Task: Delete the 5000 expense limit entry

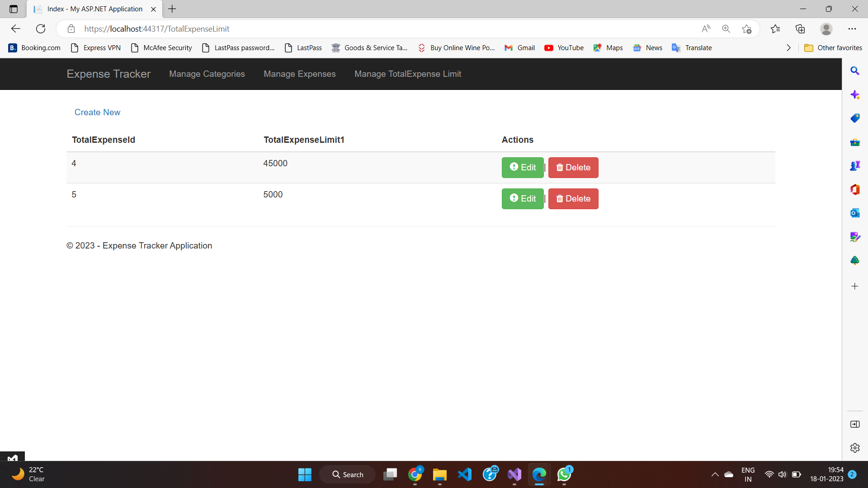Action: click(x=573, y=199)
